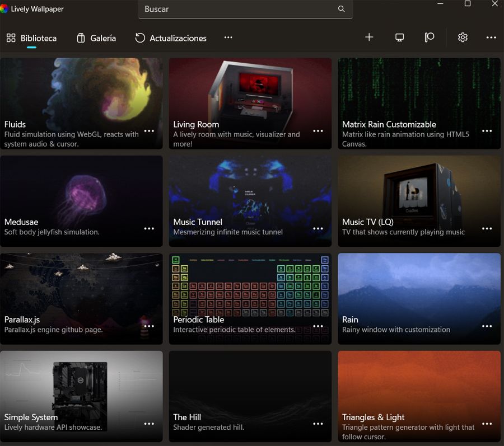Open the display control panel monitor icon
The width and height of the screenshot is (504, 446).
399,37
